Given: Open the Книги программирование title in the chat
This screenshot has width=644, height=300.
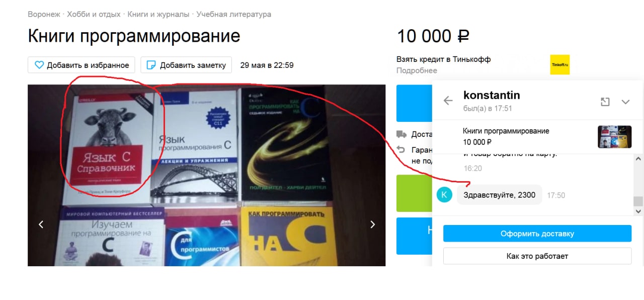Looking at the screenshot, I should (x=506, y=131).
